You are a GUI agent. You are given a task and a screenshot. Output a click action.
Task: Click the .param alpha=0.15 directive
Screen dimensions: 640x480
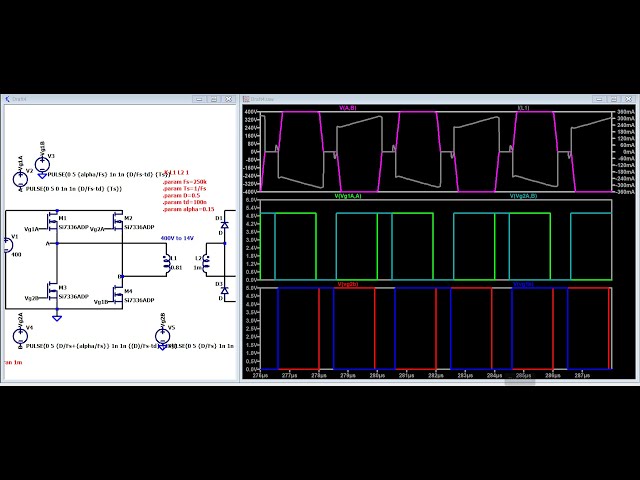pyautogui.click(x=188, y=209)
